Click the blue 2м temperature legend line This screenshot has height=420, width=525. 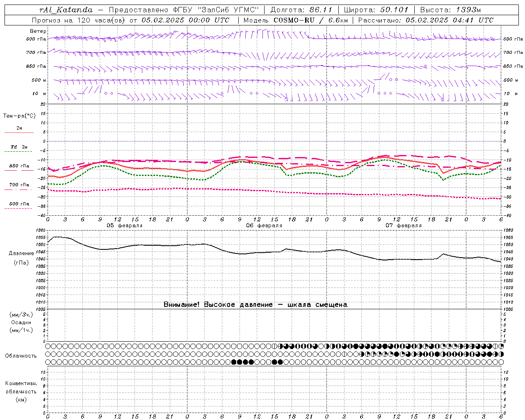19,132
